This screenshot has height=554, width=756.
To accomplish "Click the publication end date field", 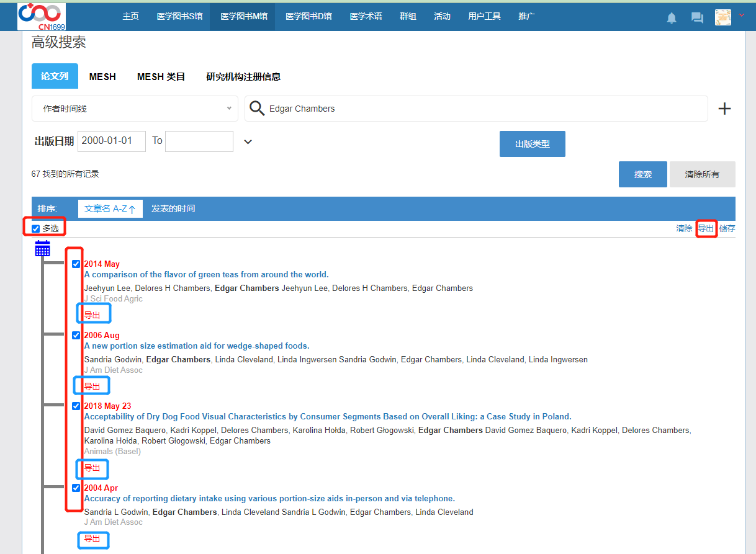I will pyautogui.click(x=199, y=141).
